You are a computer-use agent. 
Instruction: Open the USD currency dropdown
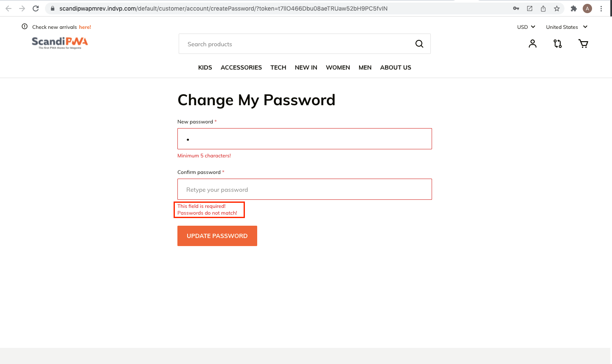coord(526,27)
